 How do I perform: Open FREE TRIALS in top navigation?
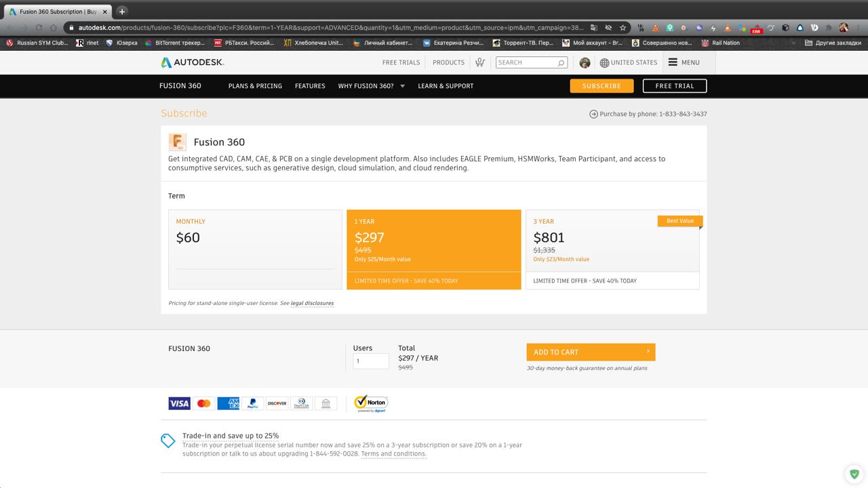click(401, 62)
